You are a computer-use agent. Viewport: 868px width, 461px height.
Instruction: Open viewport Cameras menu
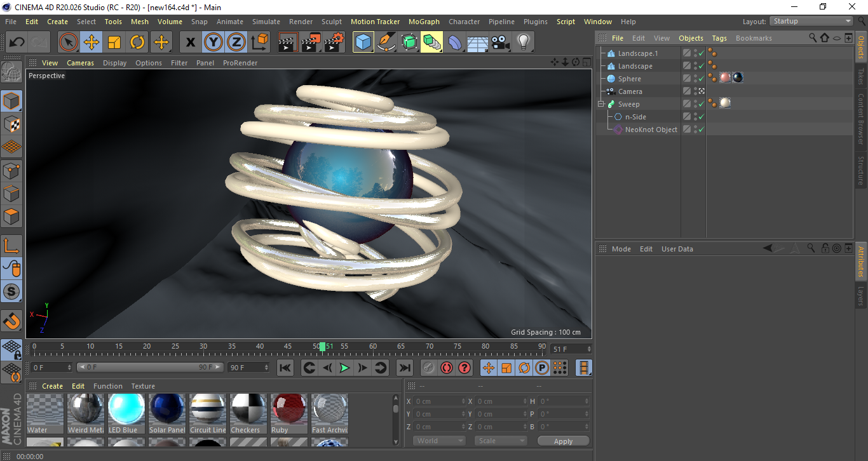click(81, 63)
